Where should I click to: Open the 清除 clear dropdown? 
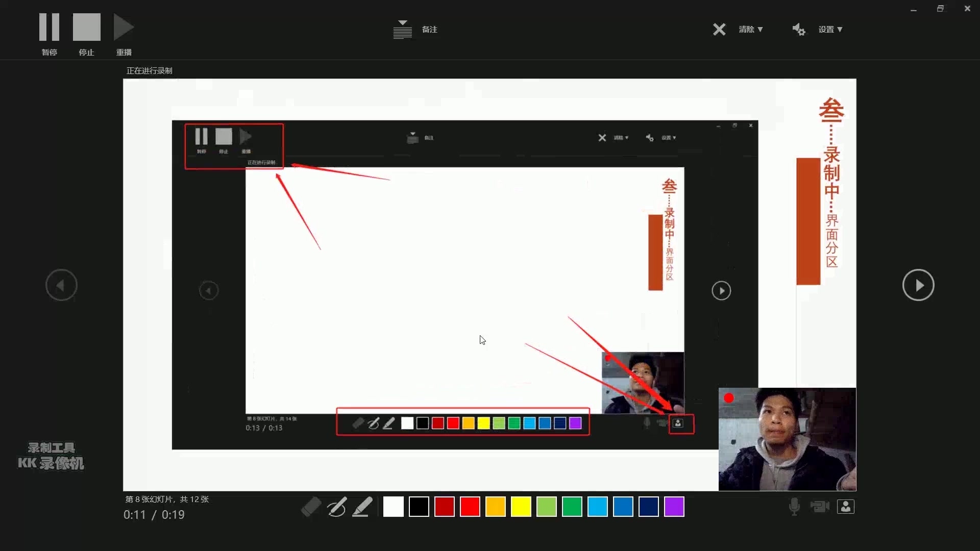750,29
